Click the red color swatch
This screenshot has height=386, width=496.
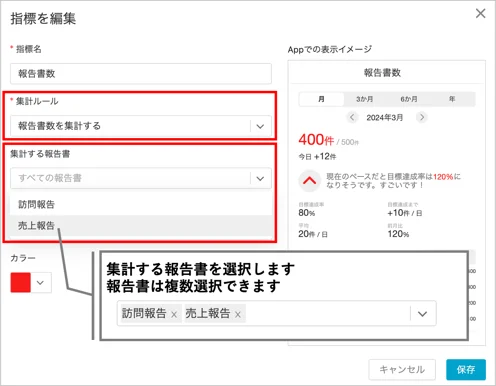click(x=21, y=283)
